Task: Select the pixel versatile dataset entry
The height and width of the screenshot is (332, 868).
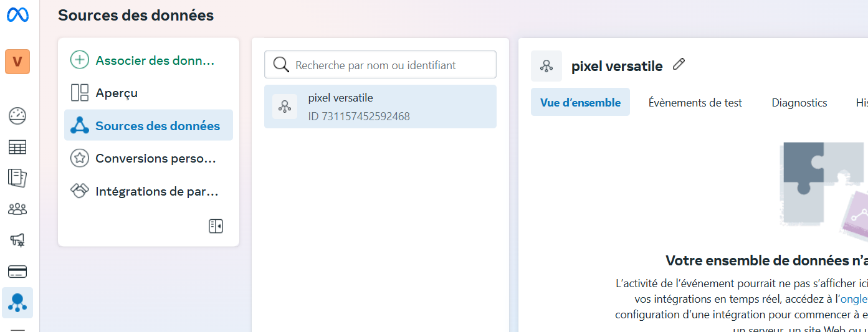Action: 380,107
